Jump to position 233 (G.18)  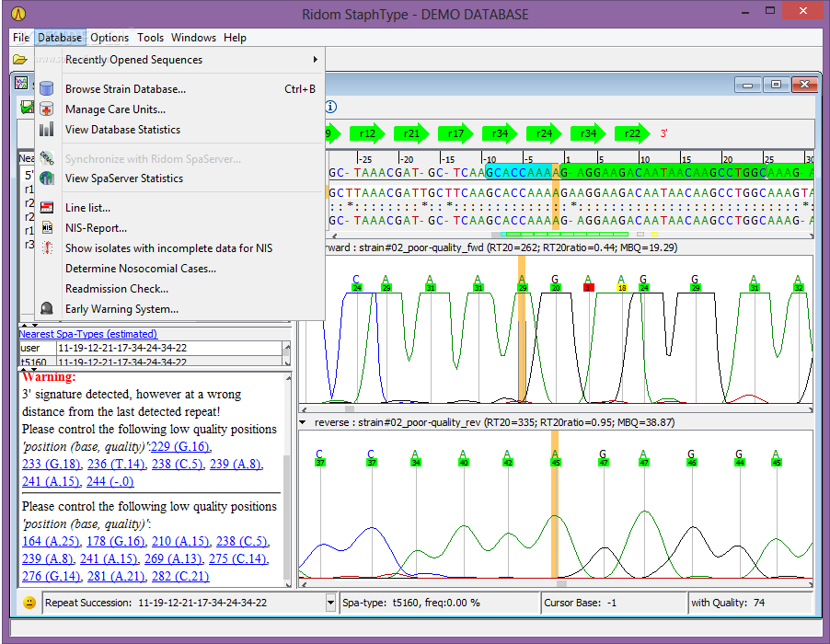[52, 464]
